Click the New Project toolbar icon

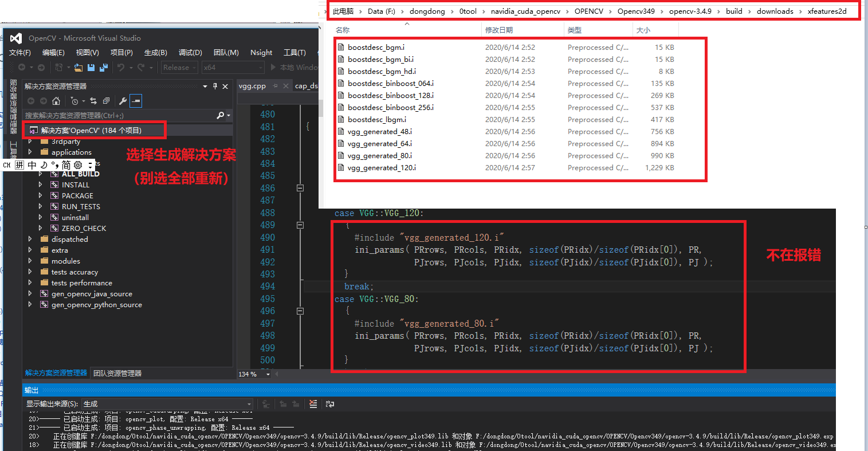click(x=58, y=68)
